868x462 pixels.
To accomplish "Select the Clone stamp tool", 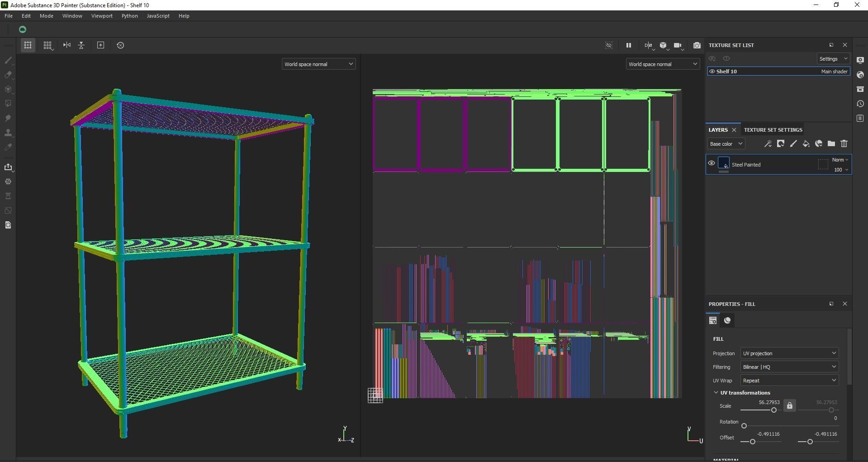I will [x=8, y=133].
